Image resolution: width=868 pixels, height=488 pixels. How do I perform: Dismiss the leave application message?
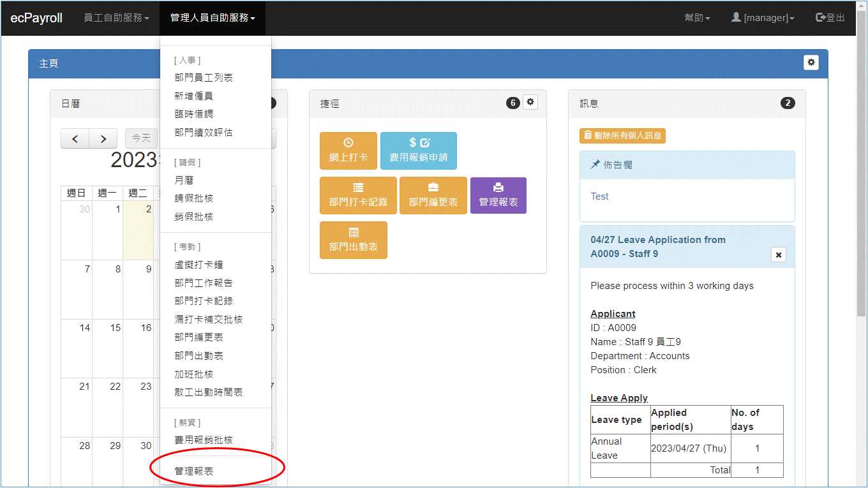778,255
